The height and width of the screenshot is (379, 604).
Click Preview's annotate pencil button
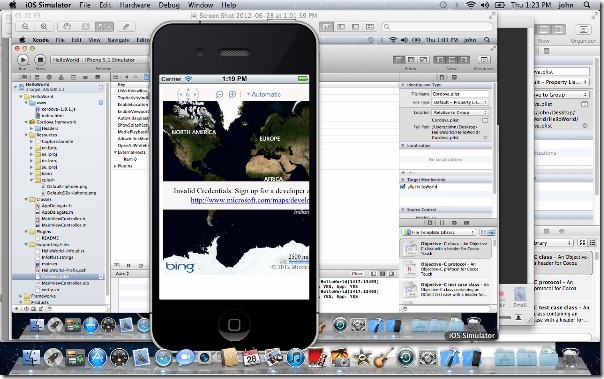pos(126,27)
